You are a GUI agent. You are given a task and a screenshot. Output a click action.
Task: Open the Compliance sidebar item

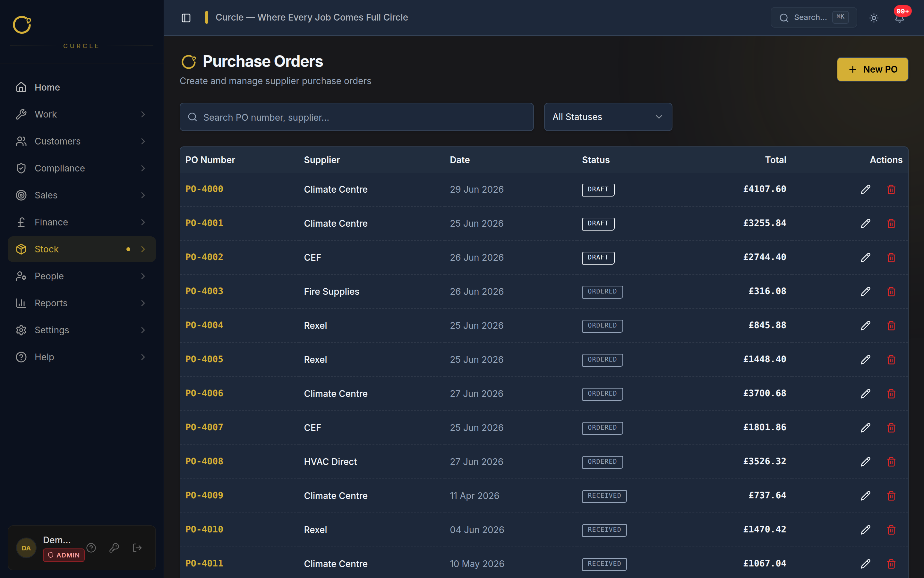[x=82, y=168]
